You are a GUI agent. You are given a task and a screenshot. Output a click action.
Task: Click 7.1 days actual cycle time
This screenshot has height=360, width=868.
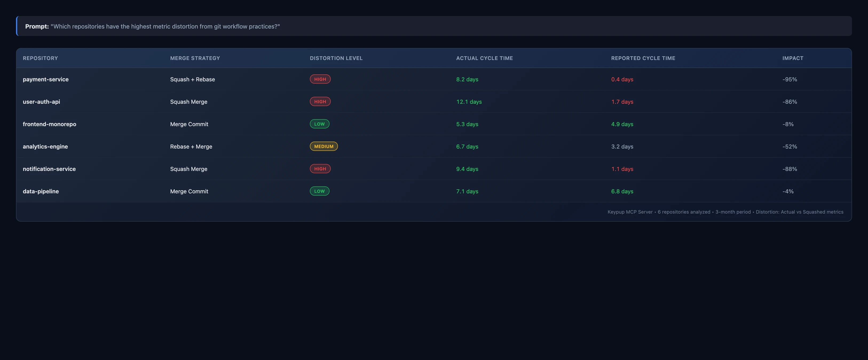tap(467, 191)
